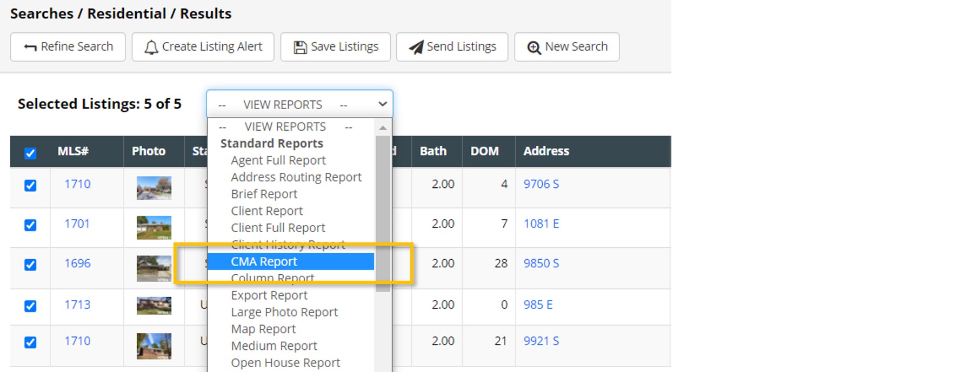This screenshot has height=372, width=980.
Task: Click the paper plane Send Listings icon
Action: tap(416, 48)
